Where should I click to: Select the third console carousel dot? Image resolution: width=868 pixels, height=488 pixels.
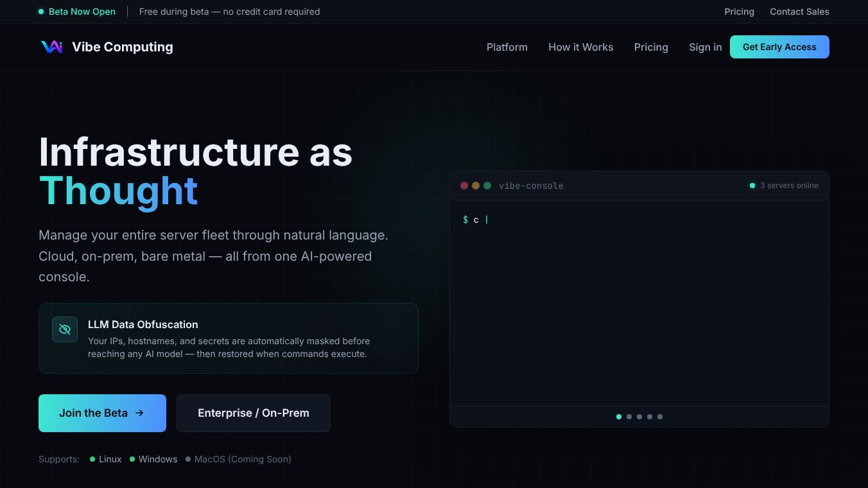pyautogui.click(x=639, y=417)
